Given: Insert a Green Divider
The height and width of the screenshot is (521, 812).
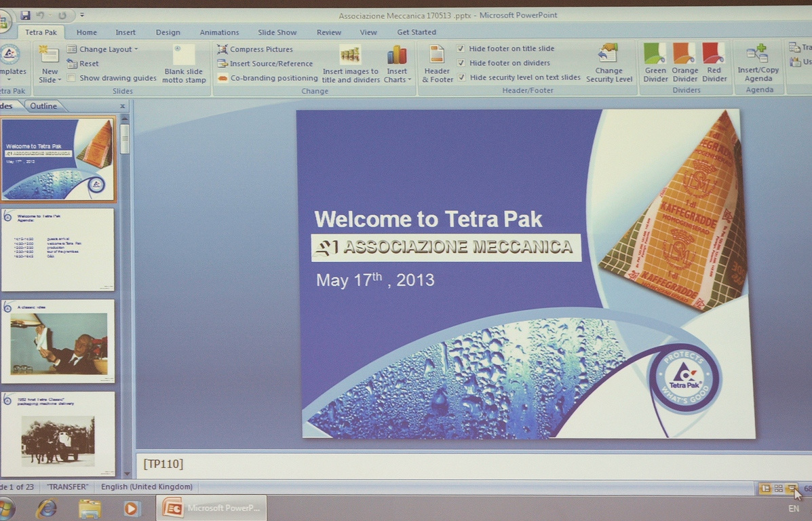Looking at the screenshot, I should pos(655,62).
